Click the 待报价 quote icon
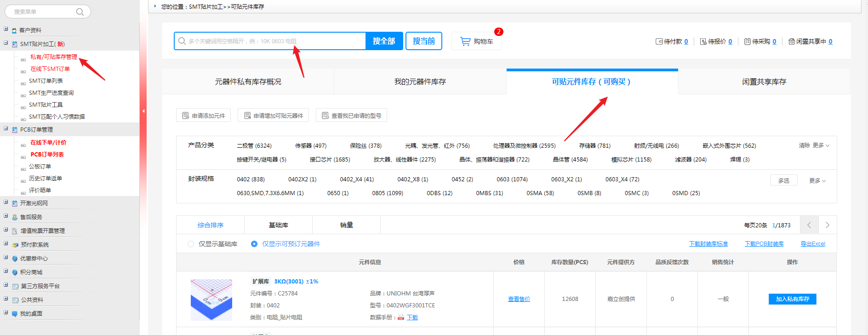868x335 pixels. (x=703, y=41)
